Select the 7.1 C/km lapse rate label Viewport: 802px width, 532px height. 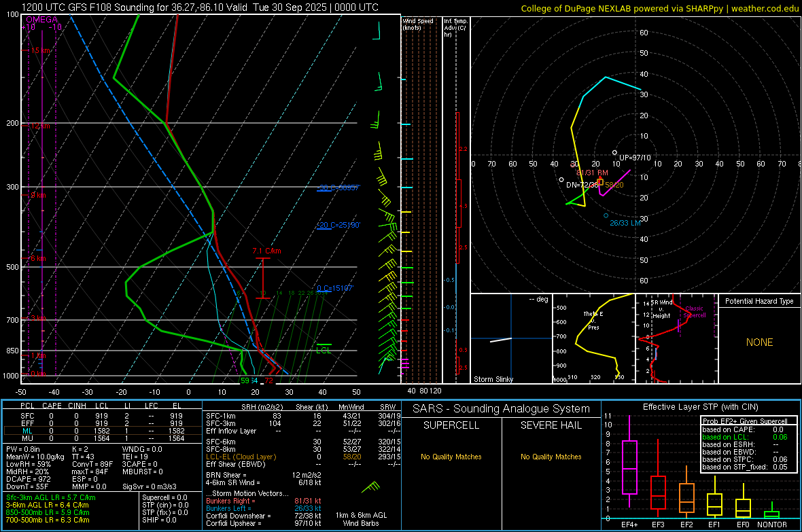point(266,251)
